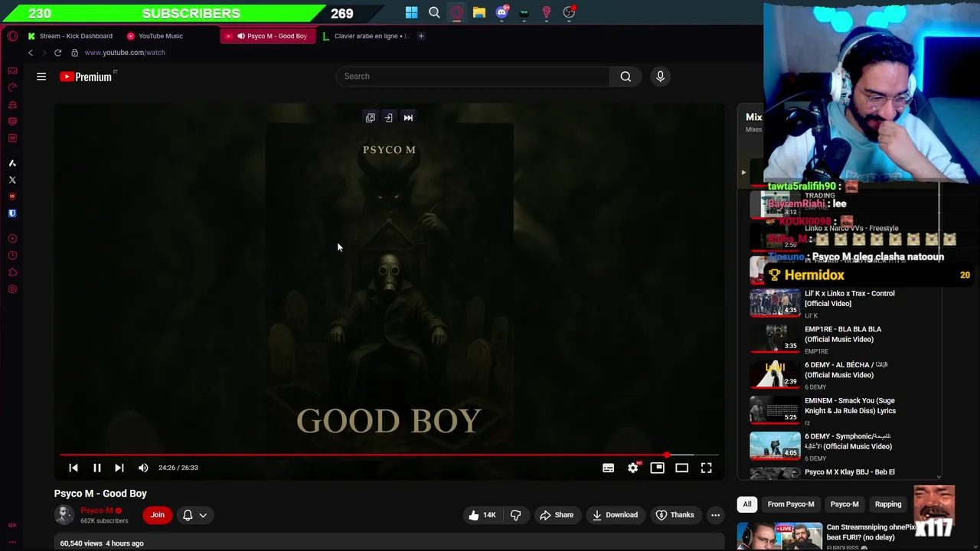
Task: Open a new browser tab
Action: pos(421,36)
